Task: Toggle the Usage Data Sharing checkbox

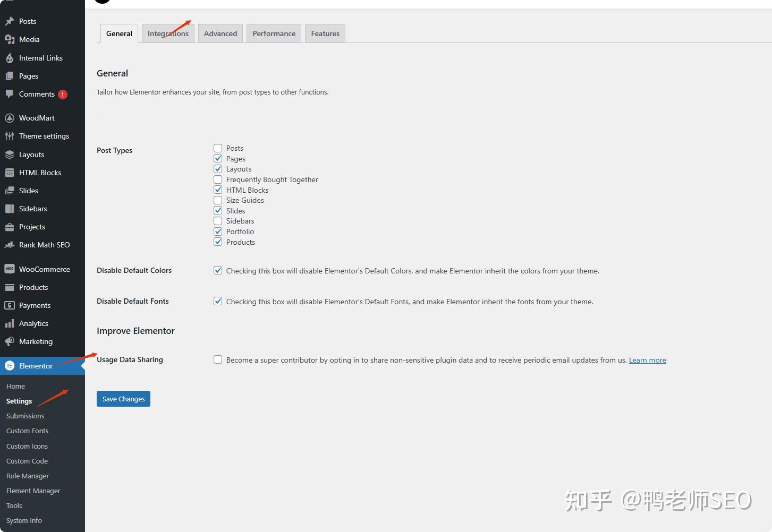Action: (218, 359)
